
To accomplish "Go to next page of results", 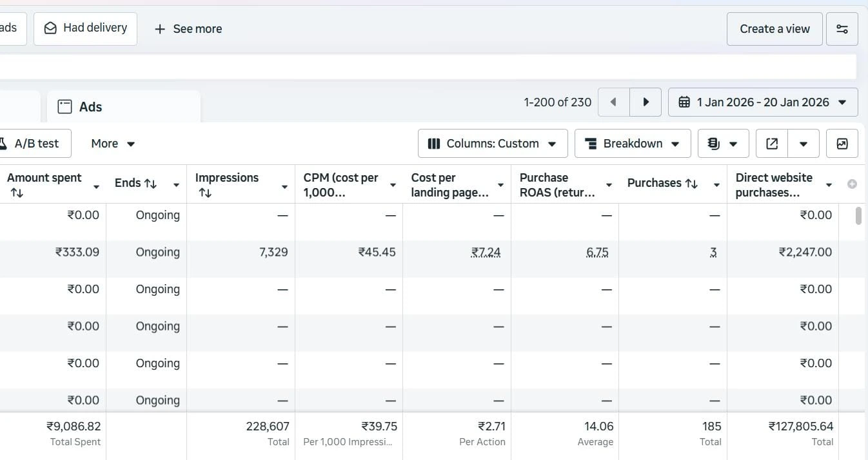I will (x=646, y=102).
